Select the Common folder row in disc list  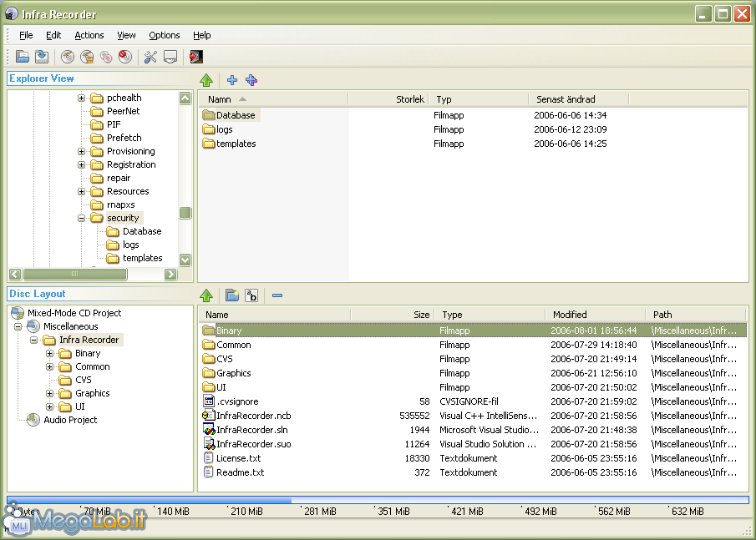point(474,345)
